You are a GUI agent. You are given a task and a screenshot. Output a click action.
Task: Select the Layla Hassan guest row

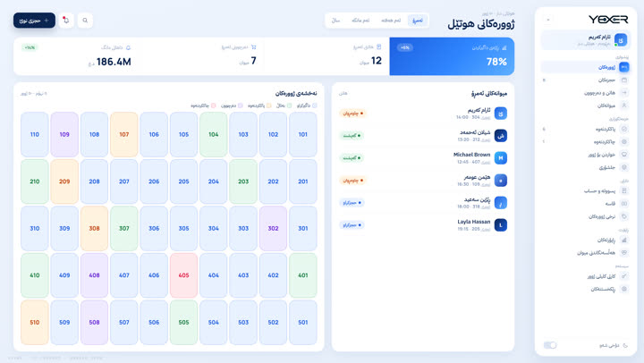tap(423, 225)
